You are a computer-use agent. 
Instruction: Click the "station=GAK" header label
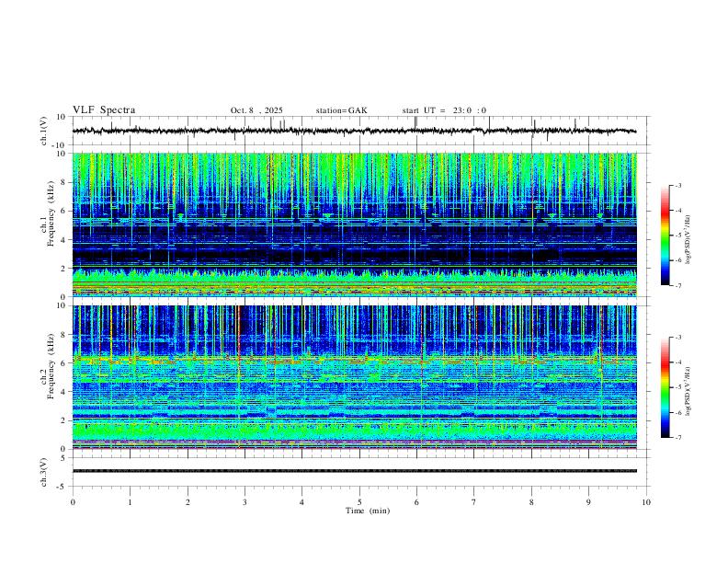(341, 110)
